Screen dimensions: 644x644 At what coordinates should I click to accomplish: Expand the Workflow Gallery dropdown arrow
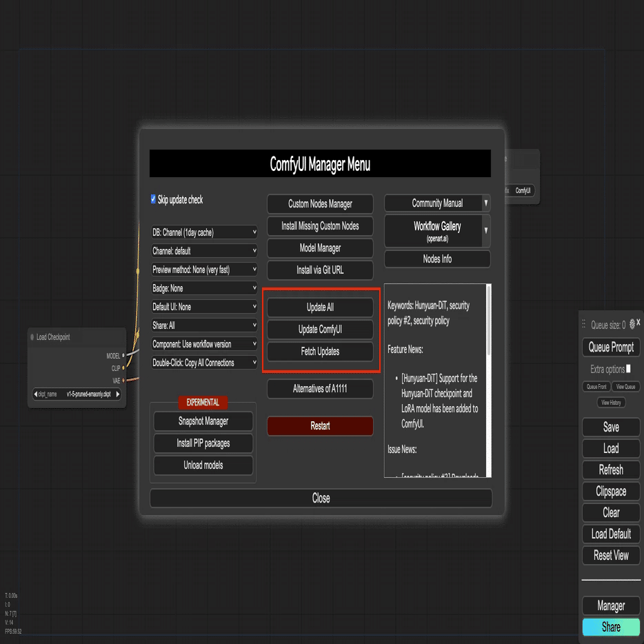486,231
